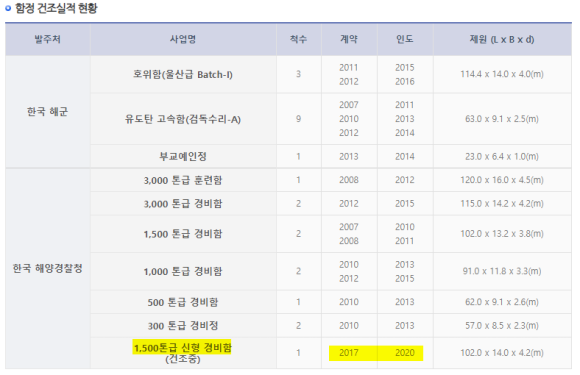580x375 pixels.
Task: Click delivery year '2011' in 1,500 톤급 경비함 row
Action: pyautogui.click(x=405, y=241)
